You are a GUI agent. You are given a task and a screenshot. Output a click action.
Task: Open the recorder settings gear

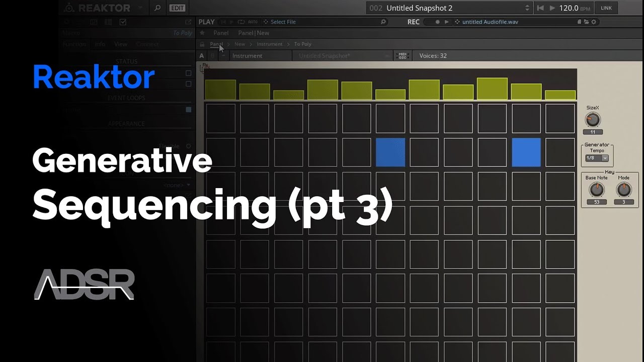[x=593, y=22]
